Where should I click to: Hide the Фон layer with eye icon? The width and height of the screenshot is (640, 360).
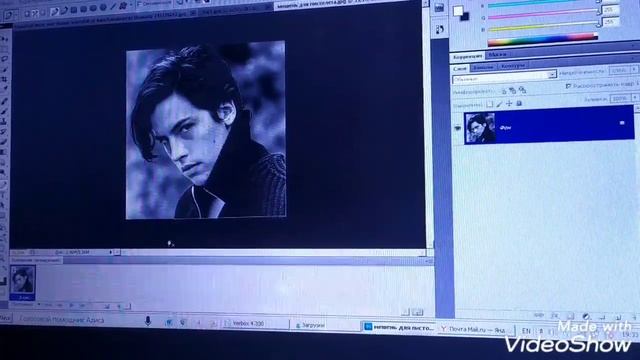click(458, 128)
